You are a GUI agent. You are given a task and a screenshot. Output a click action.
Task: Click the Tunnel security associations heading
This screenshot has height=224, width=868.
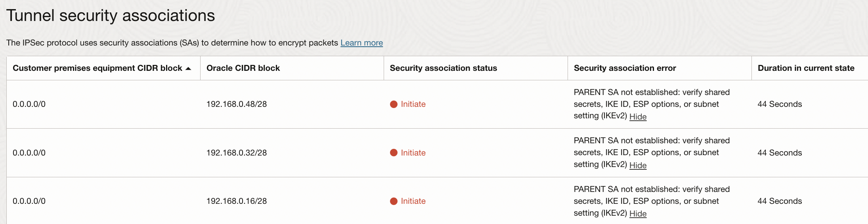pos(111,16)
